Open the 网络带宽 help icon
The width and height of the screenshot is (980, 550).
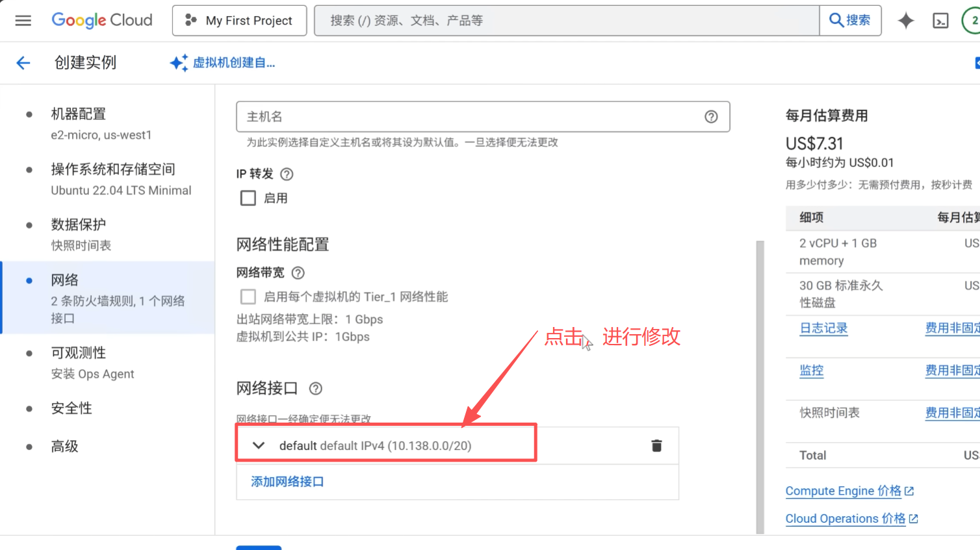point(298,272)
